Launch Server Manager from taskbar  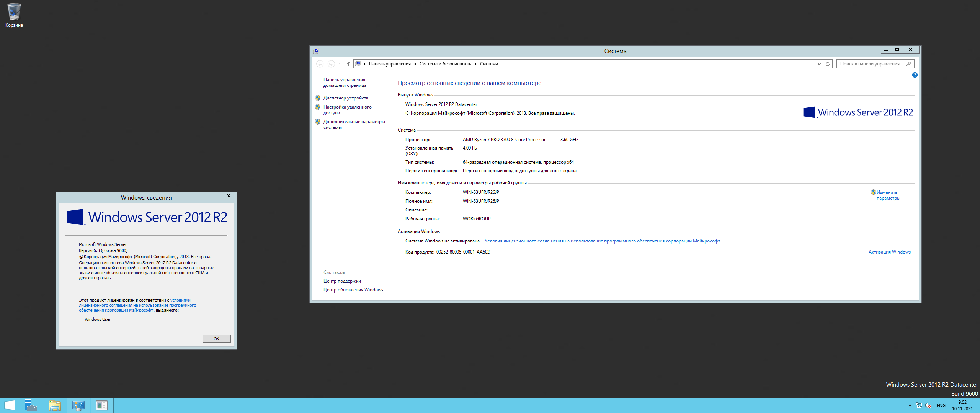tap(31, 405)
